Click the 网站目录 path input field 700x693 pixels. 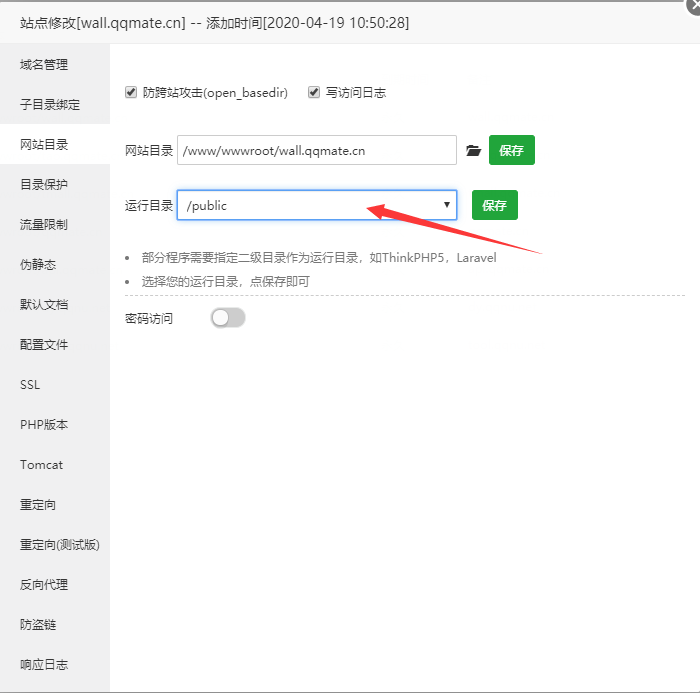pos(316,151)
